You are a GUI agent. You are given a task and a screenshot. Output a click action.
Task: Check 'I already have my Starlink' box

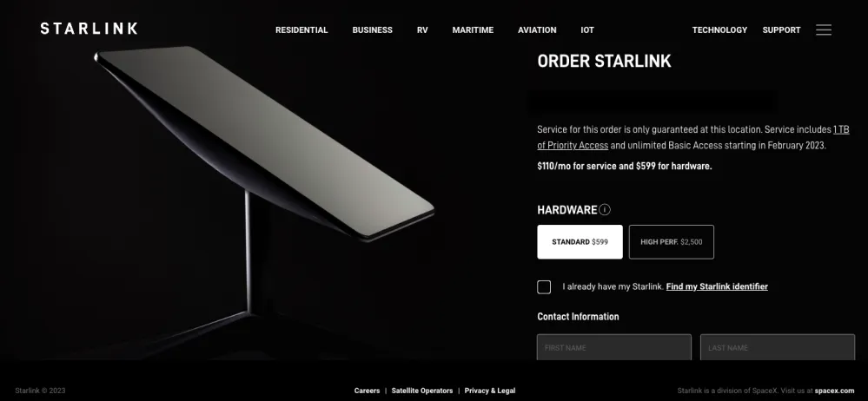pos(544,287)
